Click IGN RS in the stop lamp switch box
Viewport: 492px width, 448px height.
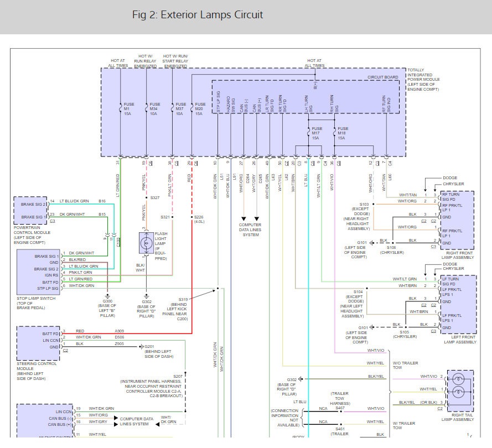coord(51,275)
